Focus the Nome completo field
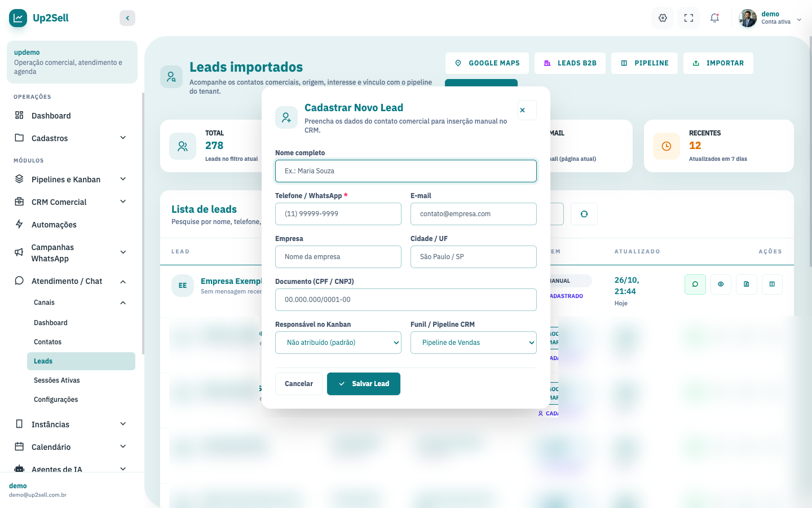Viewport: 812px width, 508px height. (406, 171)
